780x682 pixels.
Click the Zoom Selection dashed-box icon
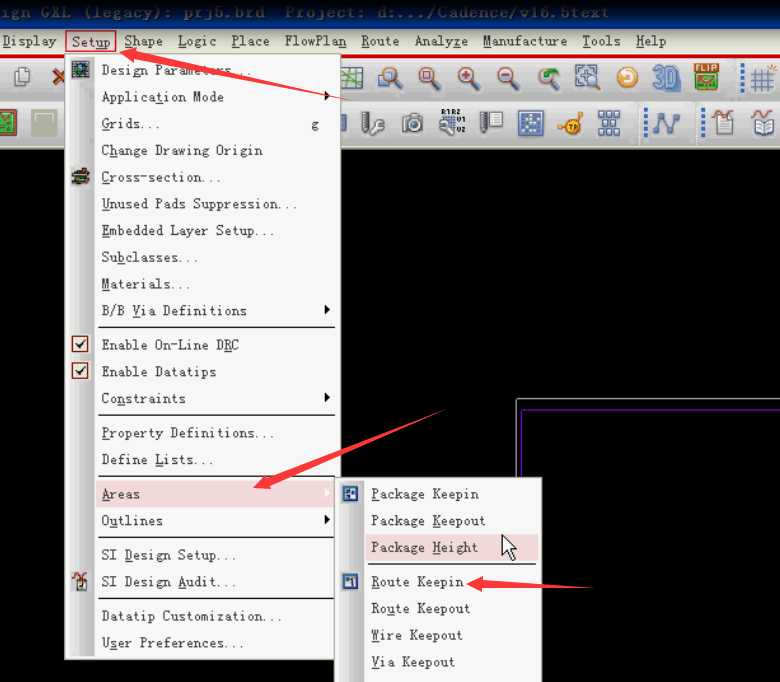tap(587, 77)
